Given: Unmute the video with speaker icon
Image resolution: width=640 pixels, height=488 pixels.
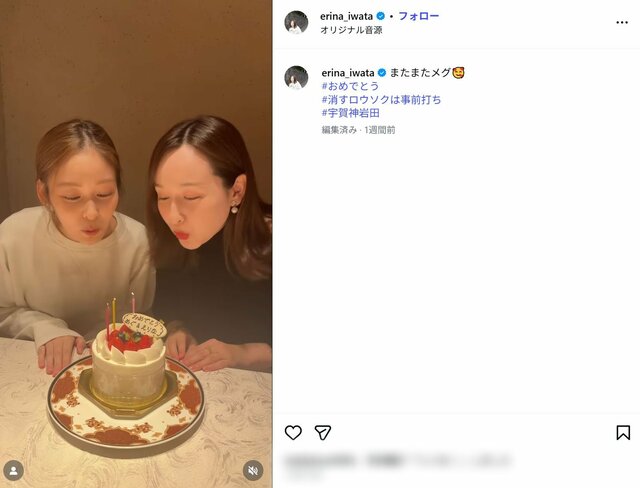Looking at the screenshot, I should tap(253, 470).
